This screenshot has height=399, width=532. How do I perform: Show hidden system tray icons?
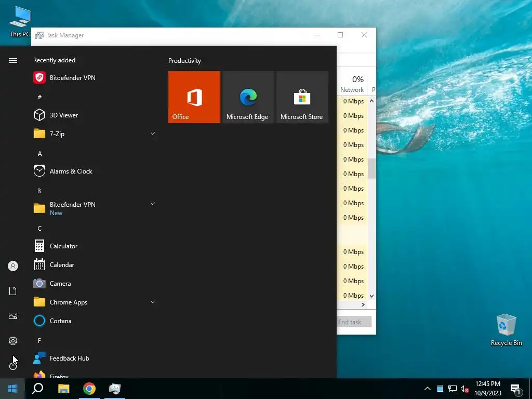pos(428,389)
